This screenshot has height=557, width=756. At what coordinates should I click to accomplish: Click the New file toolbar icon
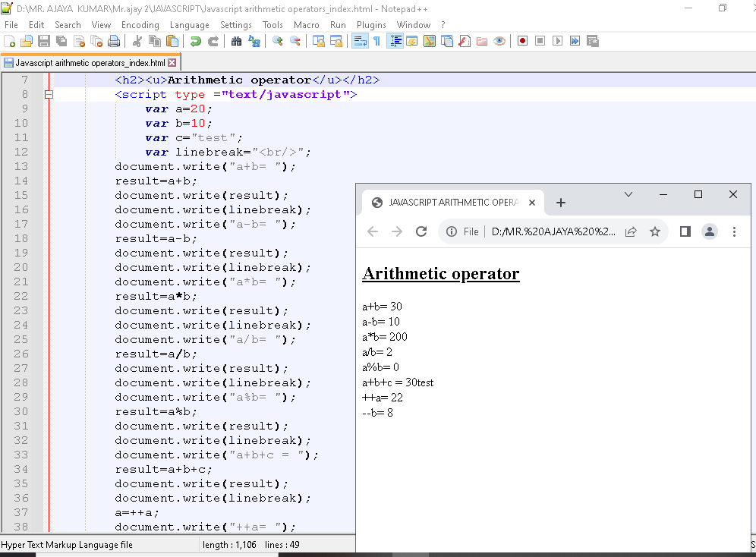9,41
